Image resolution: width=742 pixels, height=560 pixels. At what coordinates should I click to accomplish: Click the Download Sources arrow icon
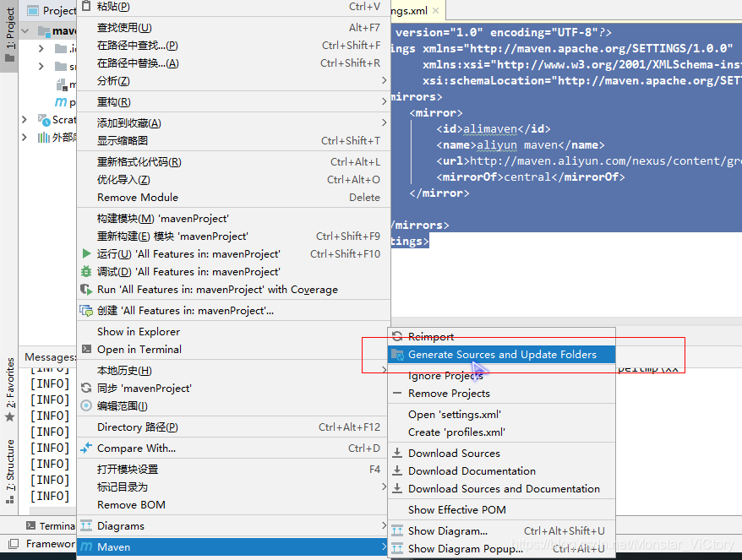(397, 453)
